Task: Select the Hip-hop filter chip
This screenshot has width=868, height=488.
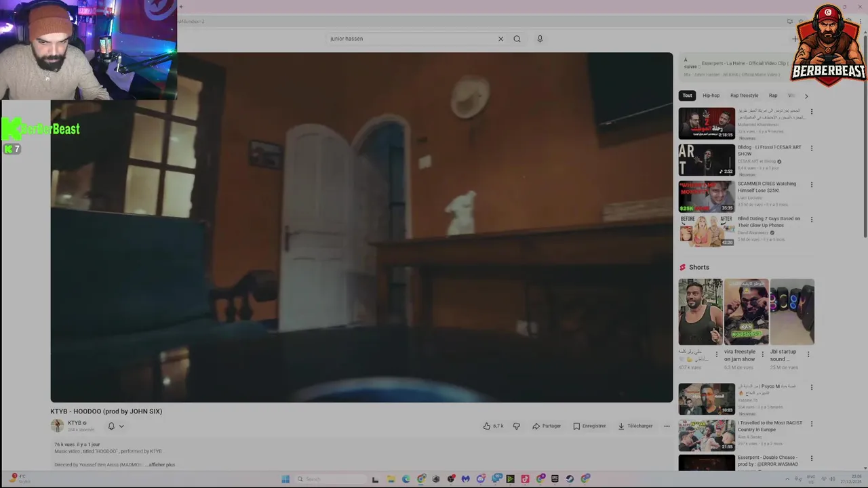Action: point(711,96)
